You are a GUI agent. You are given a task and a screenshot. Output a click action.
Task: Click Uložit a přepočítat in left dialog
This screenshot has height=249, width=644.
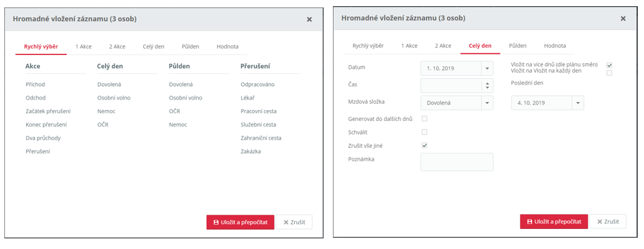pos(240,222)
